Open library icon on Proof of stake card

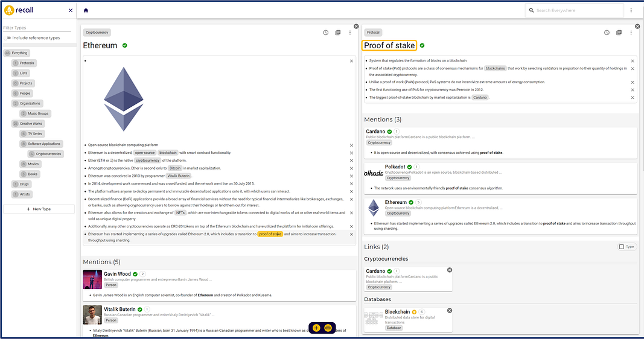coord(619,33)
